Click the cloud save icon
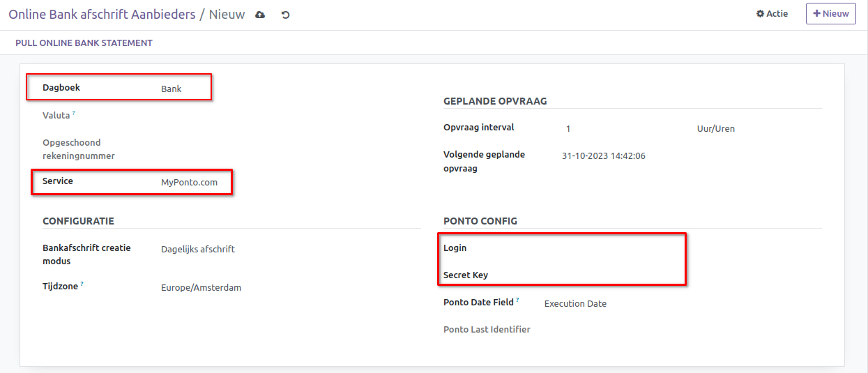The height and width of the screenshot is (373, 868). pyautogui.click(x=260, y=15)
